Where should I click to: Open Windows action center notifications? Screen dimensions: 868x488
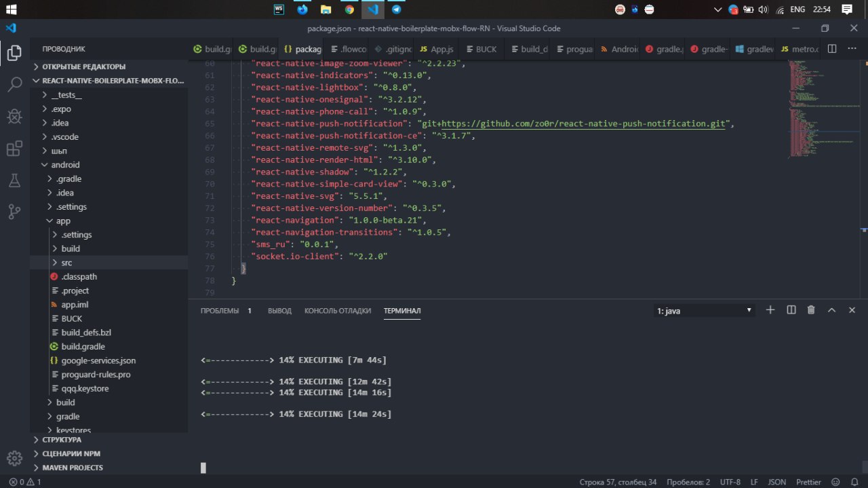pos(847,10)
